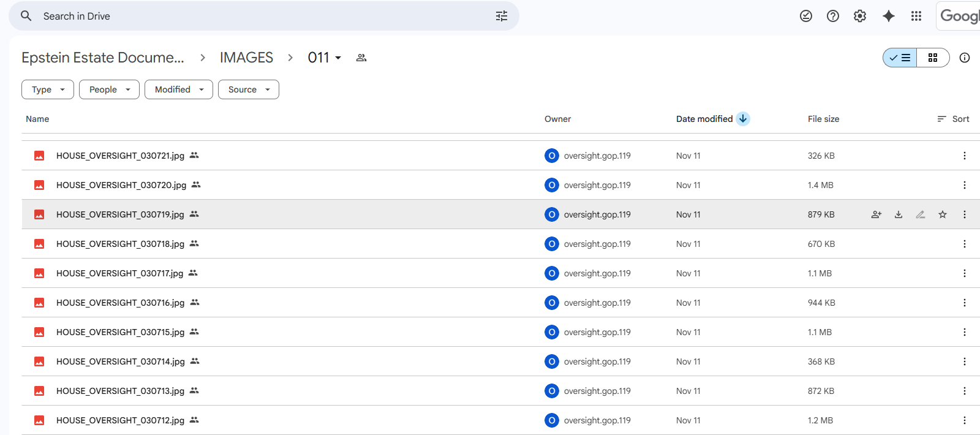Expand the People filter dropdown
Screen dimensions: 980x435
click(109, 89)
